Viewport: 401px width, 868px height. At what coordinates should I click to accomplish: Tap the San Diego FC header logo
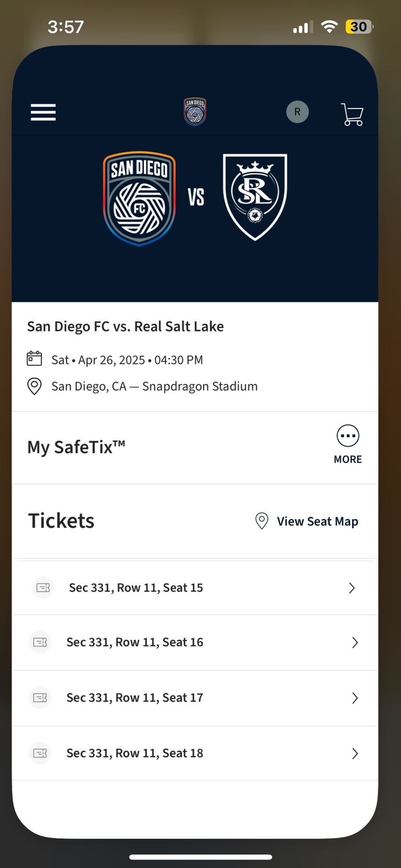point(195,112)
